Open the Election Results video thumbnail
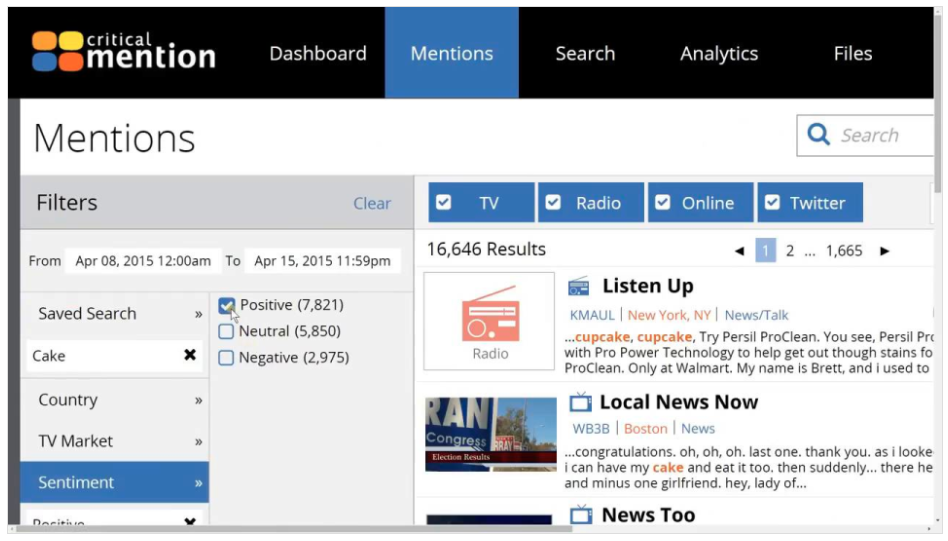 [491, 434]
